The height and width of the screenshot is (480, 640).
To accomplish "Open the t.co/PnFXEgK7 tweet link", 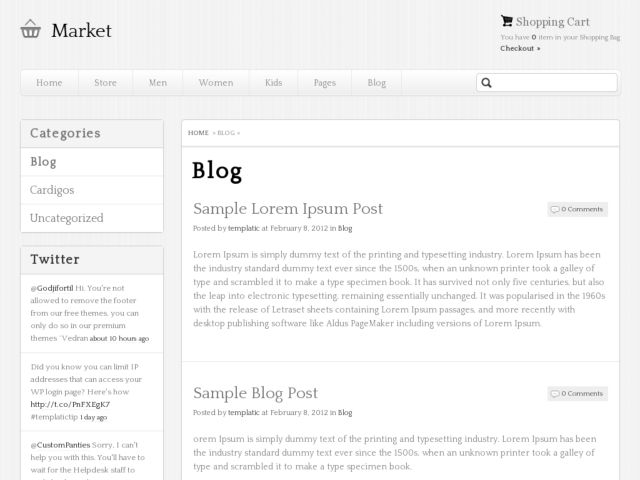I will pyautogui.click(x=70, y=404).
